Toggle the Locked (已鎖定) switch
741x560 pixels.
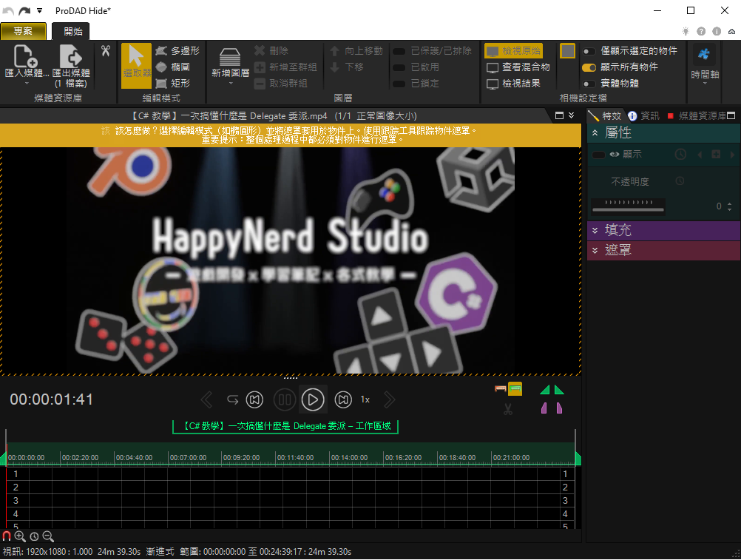tap(399, 84)
